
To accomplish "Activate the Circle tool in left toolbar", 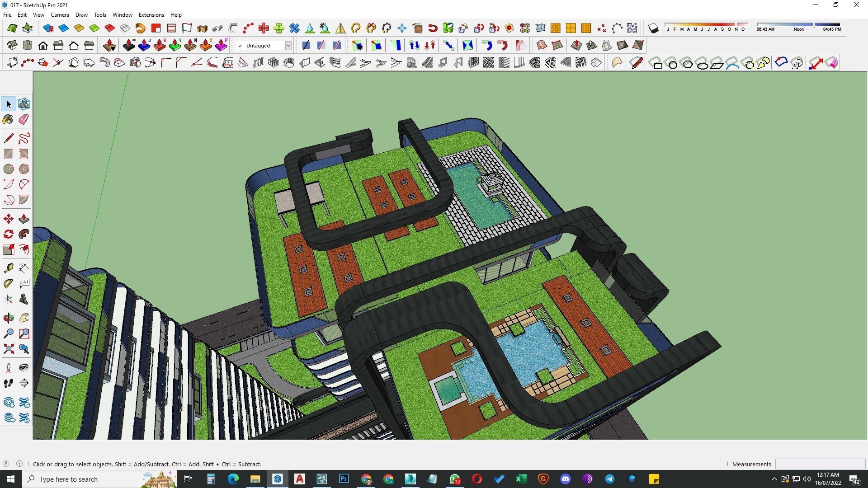I will (9, 169).
